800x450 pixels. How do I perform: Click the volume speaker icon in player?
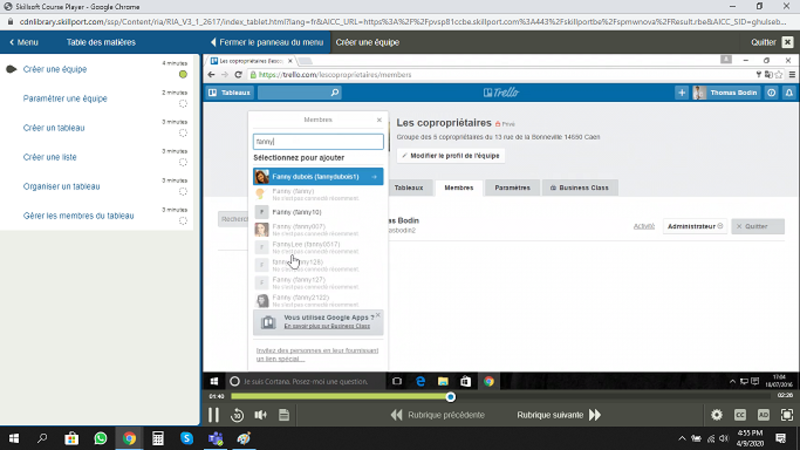[x=261, y=415]
